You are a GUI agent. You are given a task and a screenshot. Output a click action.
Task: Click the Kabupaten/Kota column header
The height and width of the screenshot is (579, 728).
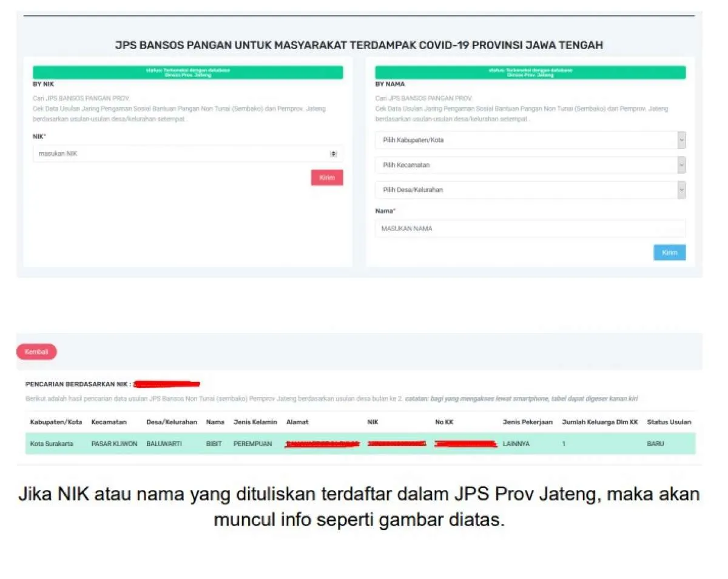coord(56,422)
